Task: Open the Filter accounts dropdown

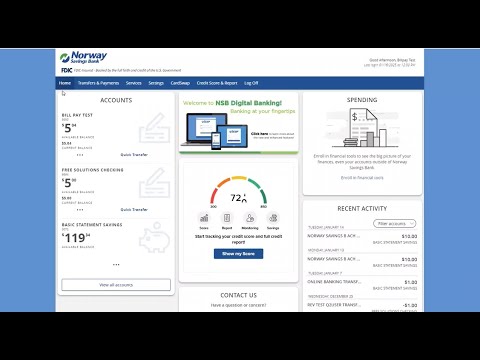Action: tap(395, 224)
